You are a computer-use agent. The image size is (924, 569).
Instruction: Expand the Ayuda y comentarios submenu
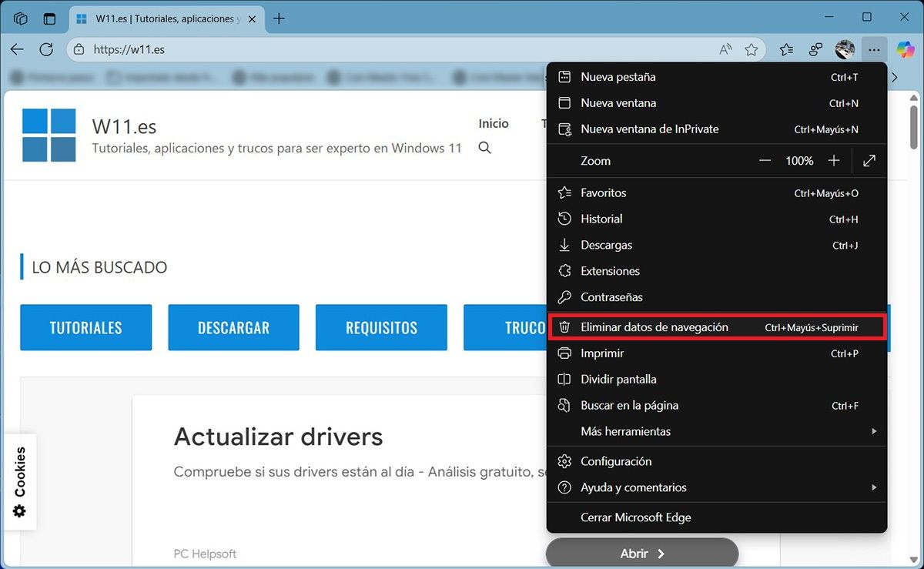717,487
